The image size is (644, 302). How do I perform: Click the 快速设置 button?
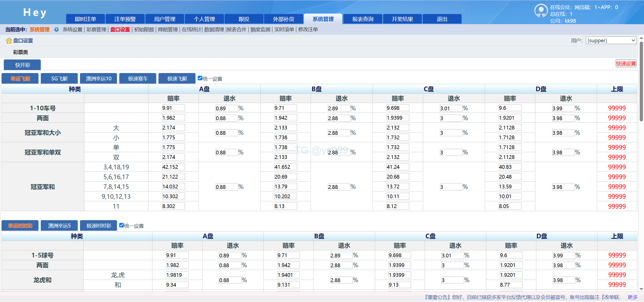626,63
